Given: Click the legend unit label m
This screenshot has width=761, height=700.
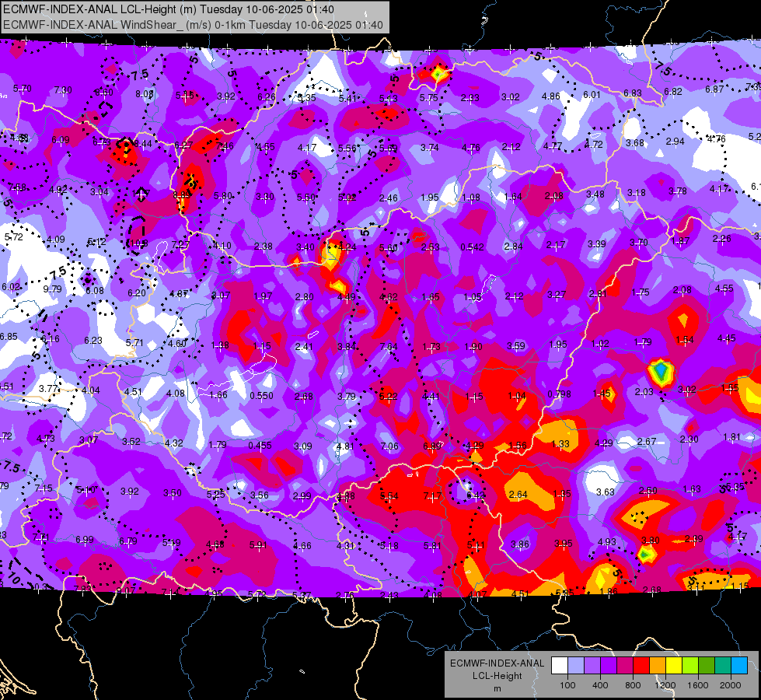Looking at the screenshot, I should click(x=497, y=688).
